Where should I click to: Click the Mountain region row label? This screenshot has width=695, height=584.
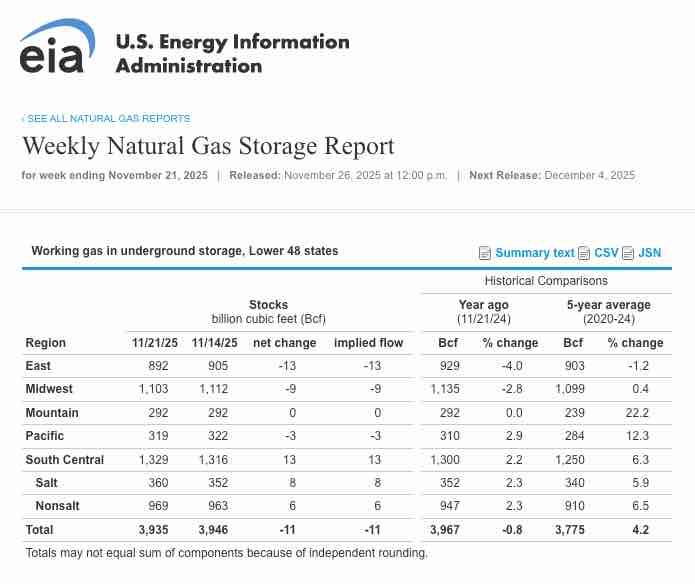52,413
